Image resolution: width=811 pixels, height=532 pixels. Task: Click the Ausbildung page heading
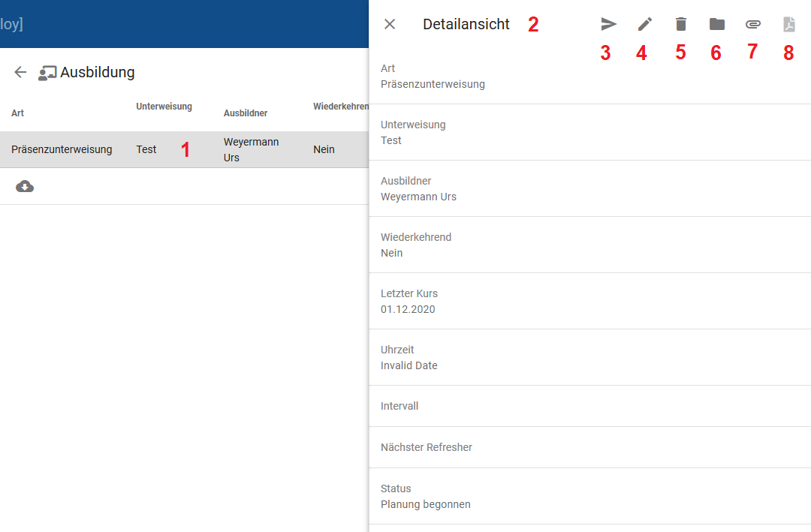click(97, 72)
